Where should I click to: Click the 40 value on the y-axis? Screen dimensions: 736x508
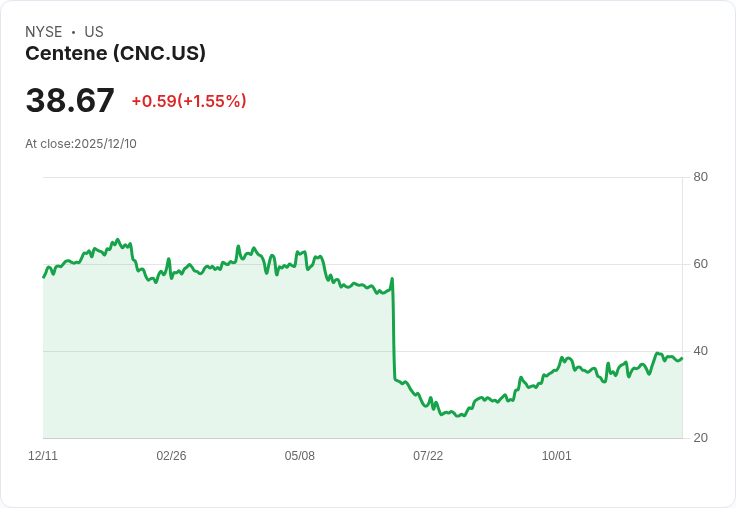point(700,351)
